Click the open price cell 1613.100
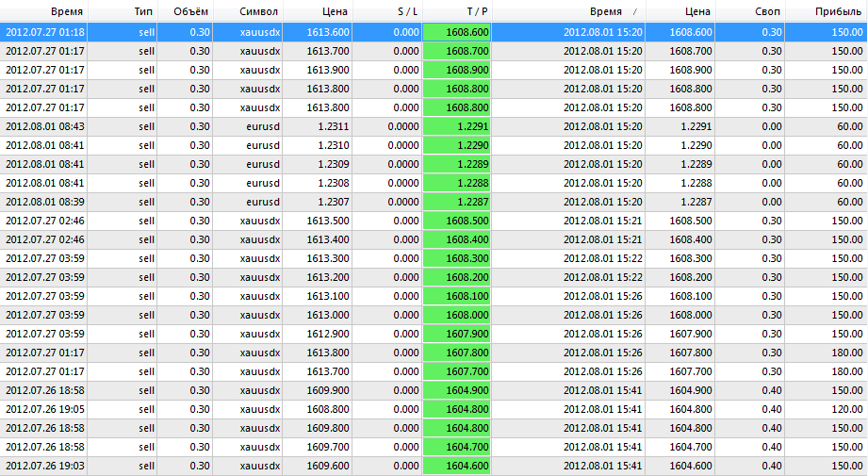868x476 pixels. [x=318, y=296]
